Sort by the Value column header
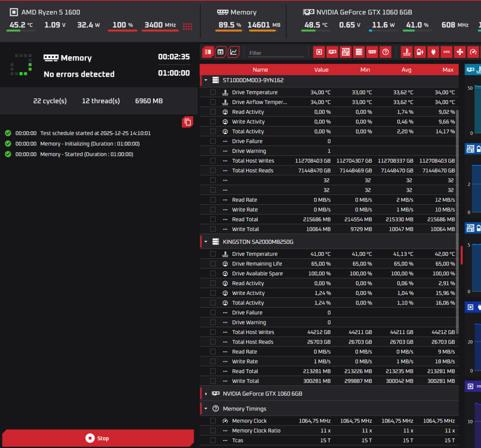The width and height of the screenshot is (481, 448). [321, 70]
